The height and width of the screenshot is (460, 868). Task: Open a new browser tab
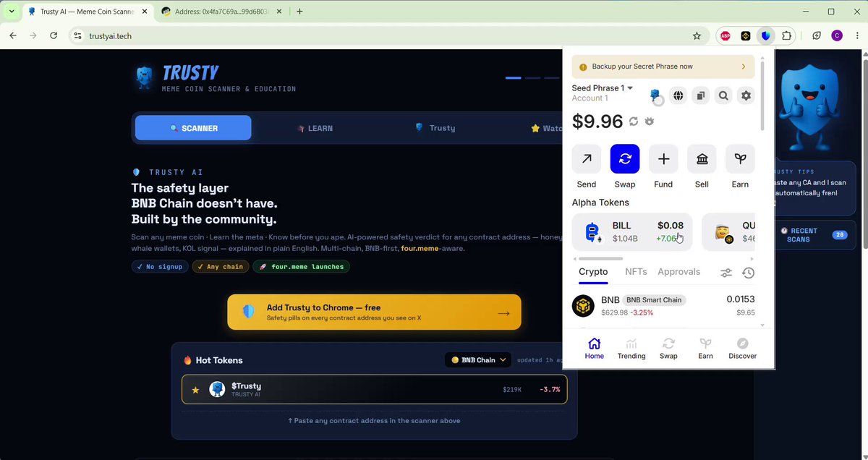(x=299, y=12)
